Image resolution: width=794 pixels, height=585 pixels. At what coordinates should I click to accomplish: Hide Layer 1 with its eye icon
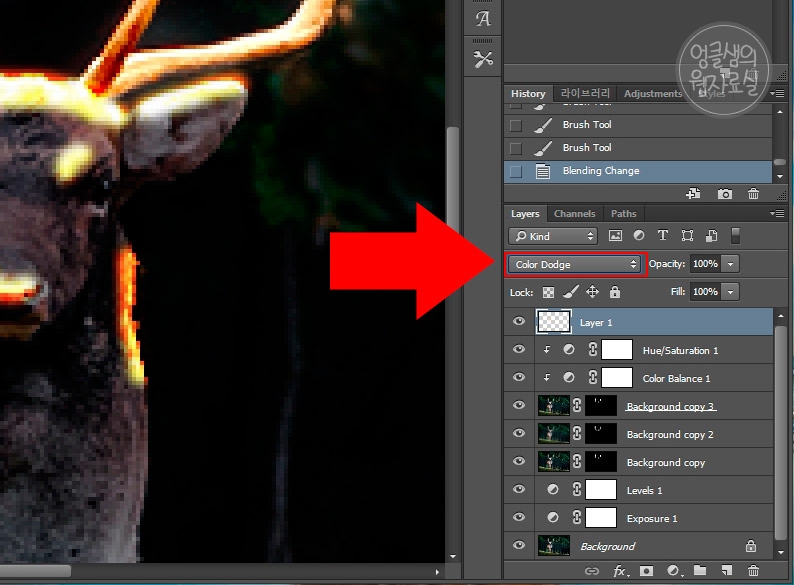pos(519,321)
